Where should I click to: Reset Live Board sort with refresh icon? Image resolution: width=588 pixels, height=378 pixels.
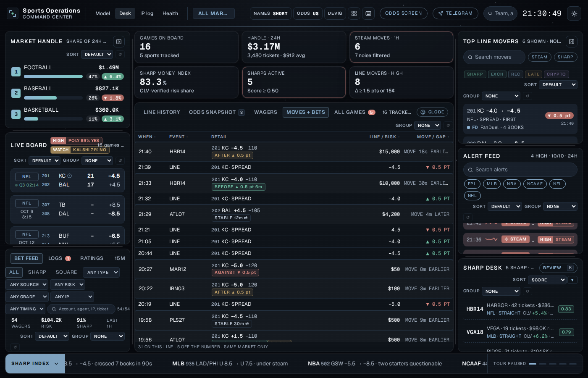[x=120, y=160]
